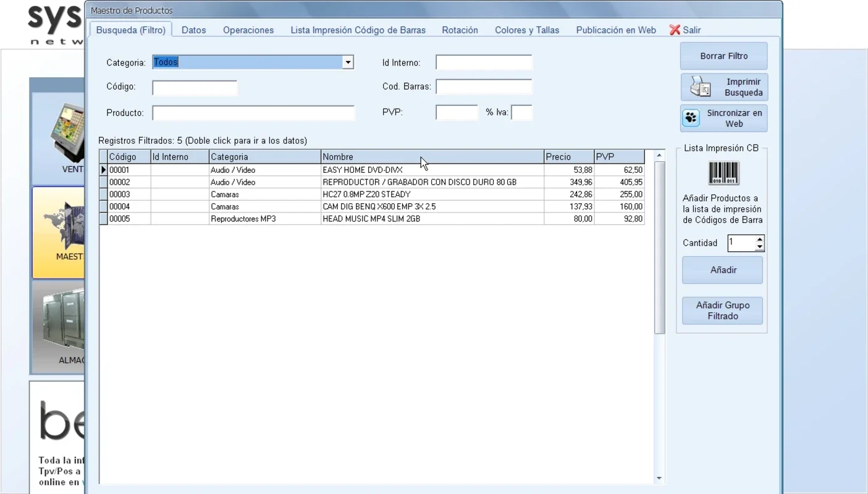
Task: Open the Operaciones tab
Action: [x=248, y=30]
